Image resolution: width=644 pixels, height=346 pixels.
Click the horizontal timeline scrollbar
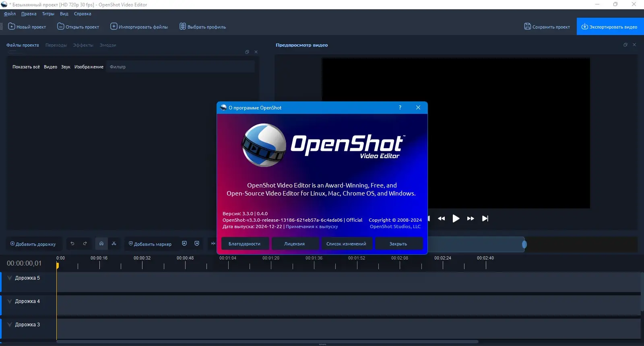click(268, 342)
